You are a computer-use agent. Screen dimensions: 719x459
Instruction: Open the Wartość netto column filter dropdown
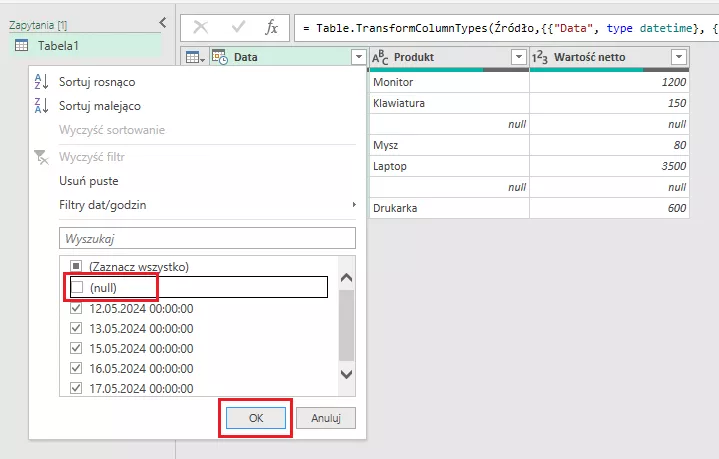coord(679,58)
